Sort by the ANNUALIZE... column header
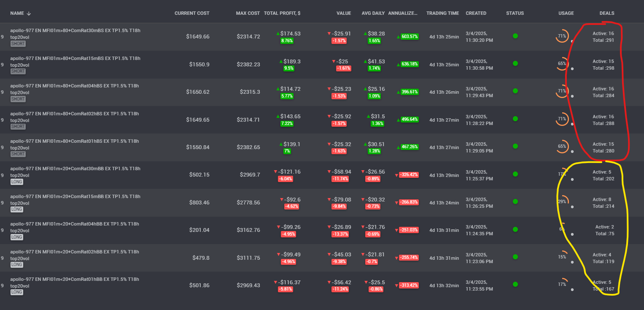The width and height of the screenshot is (644, 310). pyautogui.click(x=403, y=13)
